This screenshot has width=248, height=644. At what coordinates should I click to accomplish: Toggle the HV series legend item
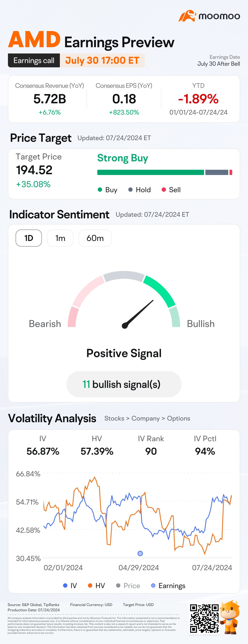point(96,586)
